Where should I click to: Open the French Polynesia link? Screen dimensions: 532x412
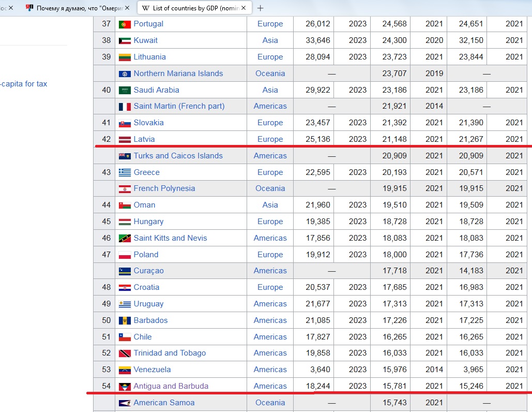164,188
